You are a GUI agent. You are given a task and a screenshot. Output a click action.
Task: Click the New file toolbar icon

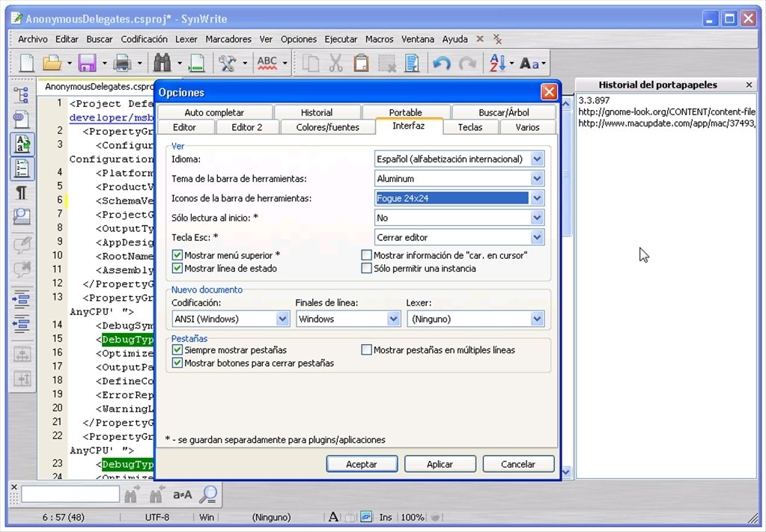(27, 63)
